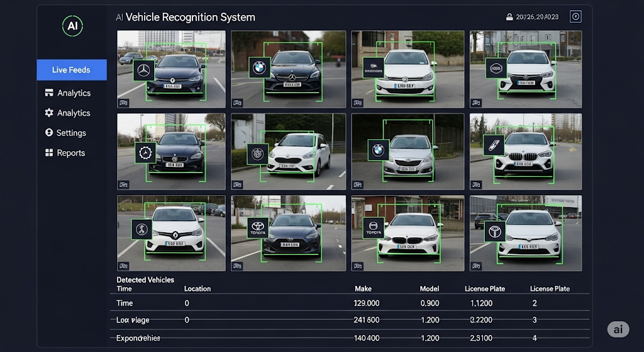Click the Expondrehies row label
The height and width of the screenshot is (352, 644).
(x=138, y=338)
